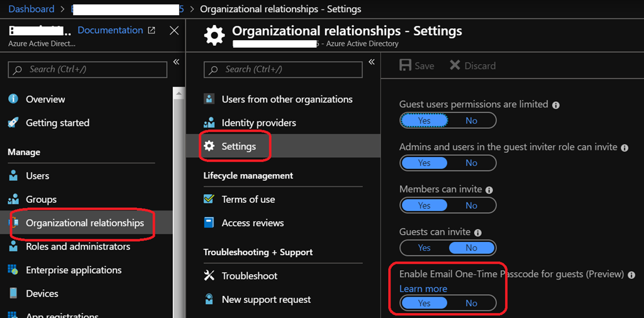Collapse the left navigation pane chevron
The width and height of the screenshot is (644, 318).
(x=176, y=62)
